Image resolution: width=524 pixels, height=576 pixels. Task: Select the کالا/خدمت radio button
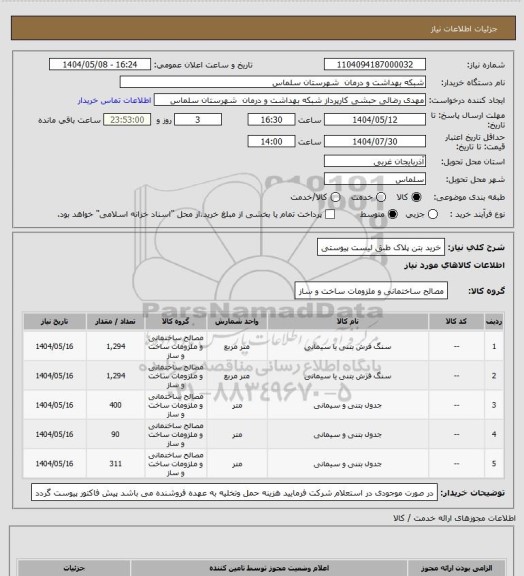tap(335, 197)
